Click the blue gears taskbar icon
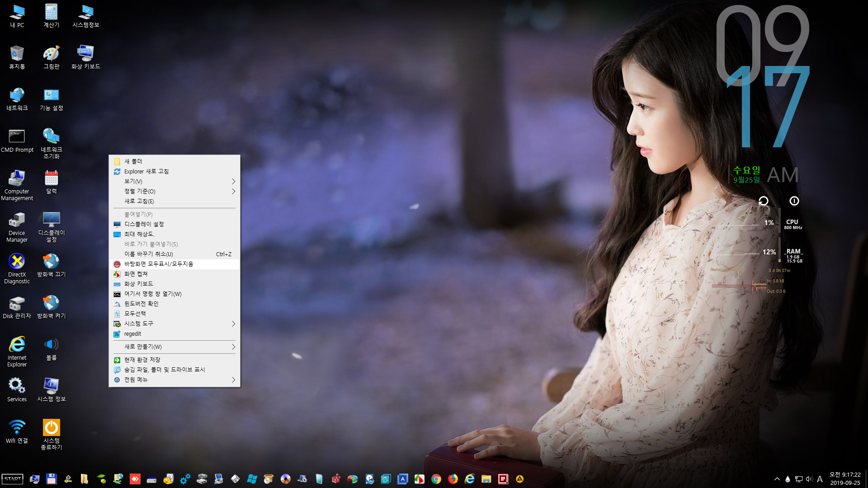868x488 pixels. (185, 479)
